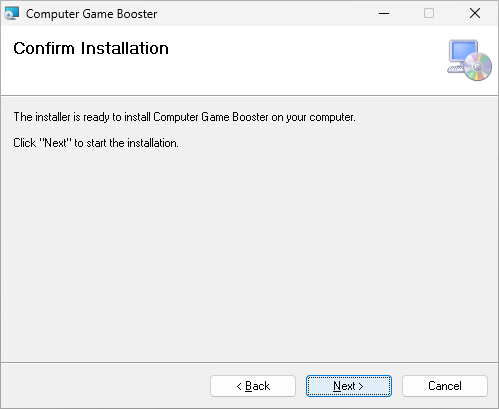Click the right chevron on the Next button

pos(361,386)
